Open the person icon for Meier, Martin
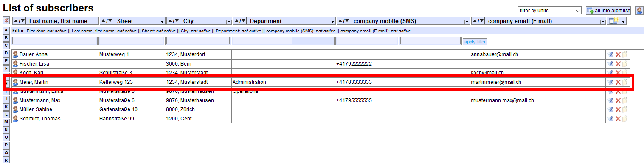This screenshot has width=644, height=163. (x=15, y=82)
